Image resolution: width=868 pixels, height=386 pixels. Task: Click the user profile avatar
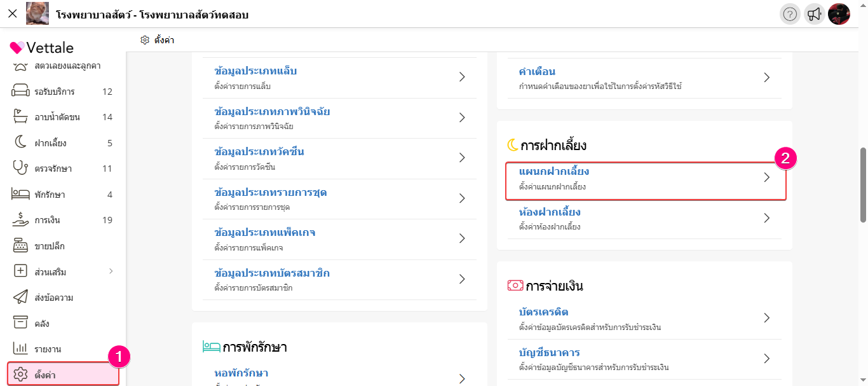[x=839, y=14]
